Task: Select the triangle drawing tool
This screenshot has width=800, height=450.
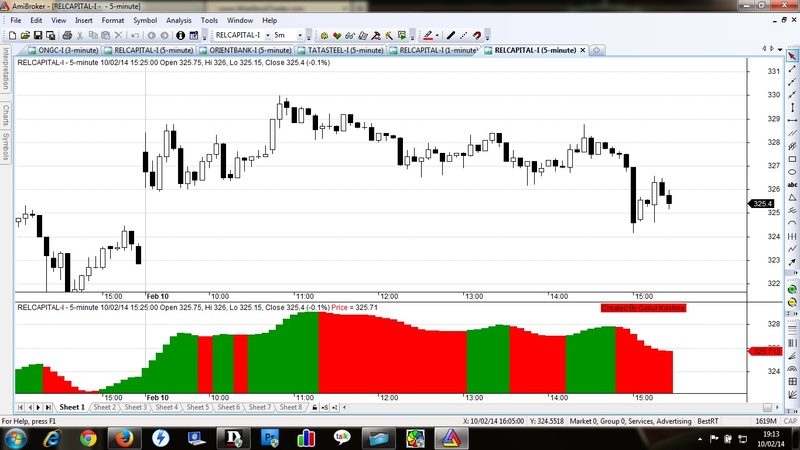Action: pyautogui.click(x=792, y=197)
